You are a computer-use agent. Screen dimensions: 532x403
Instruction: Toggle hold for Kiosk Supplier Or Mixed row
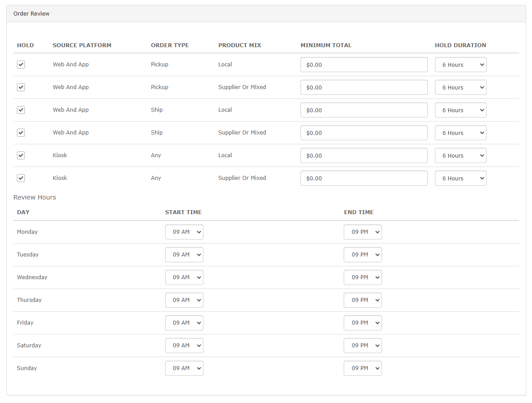21,178
